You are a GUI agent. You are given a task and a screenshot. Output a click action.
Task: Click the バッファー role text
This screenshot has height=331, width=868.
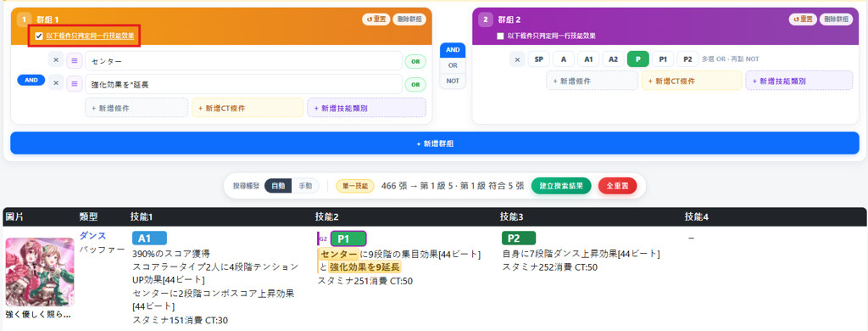pos(103,250)
